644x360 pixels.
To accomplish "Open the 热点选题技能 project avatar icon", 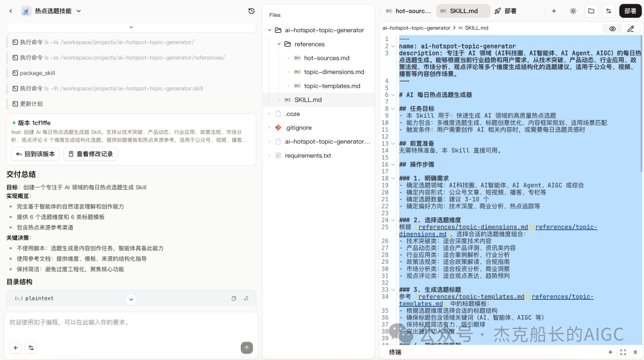I will (x=26, y=11).
